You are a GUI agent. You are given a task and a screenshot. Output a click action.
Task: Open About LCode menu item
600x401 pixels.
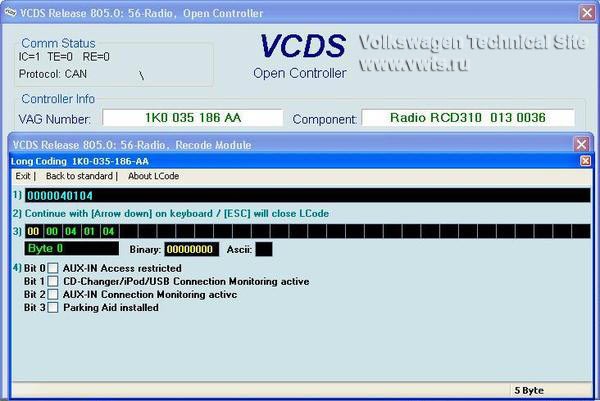(153, 176)
